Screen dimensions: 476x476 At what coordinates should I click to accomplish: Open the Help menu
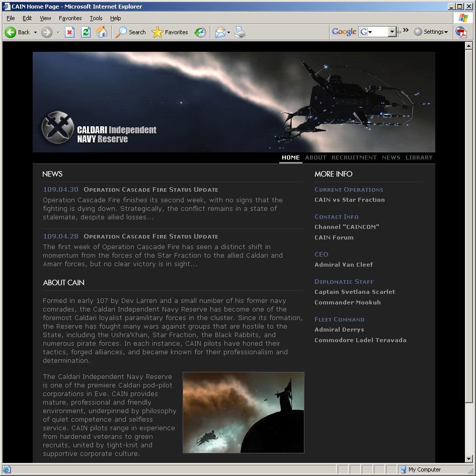click(x=115, y=18)
